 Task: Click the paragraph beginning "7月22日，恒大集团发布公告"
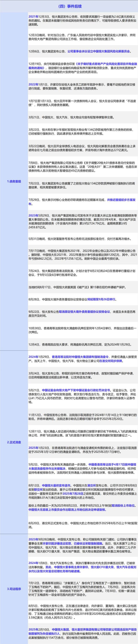82,185
